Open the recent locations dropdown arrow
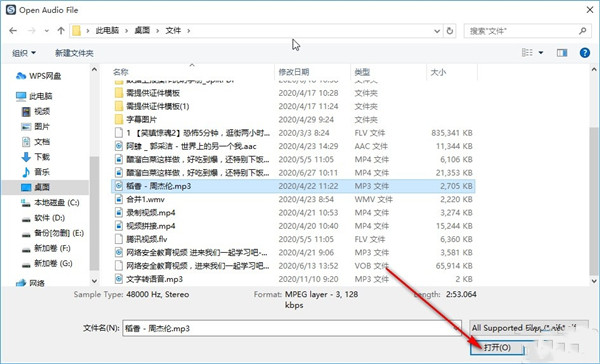Screen dimensions: 600x364 (x=47, y=31)
